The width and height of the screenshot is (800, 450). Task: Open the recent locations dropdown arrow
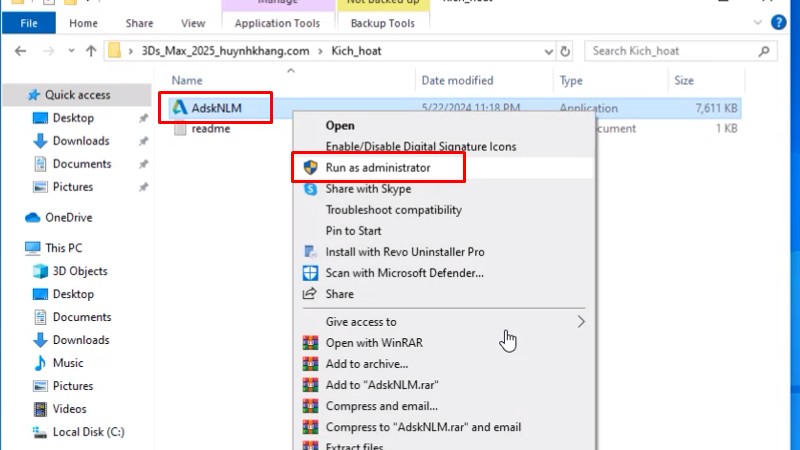point(69,51)
